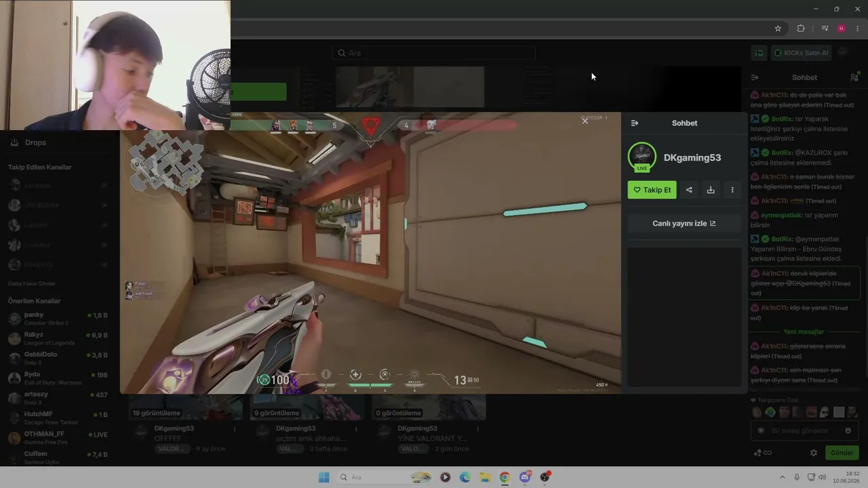The height and width of the screenshot is (488, 868).
Task: Click the first follower-only emote in chat
Action: [x=757, y=412]
